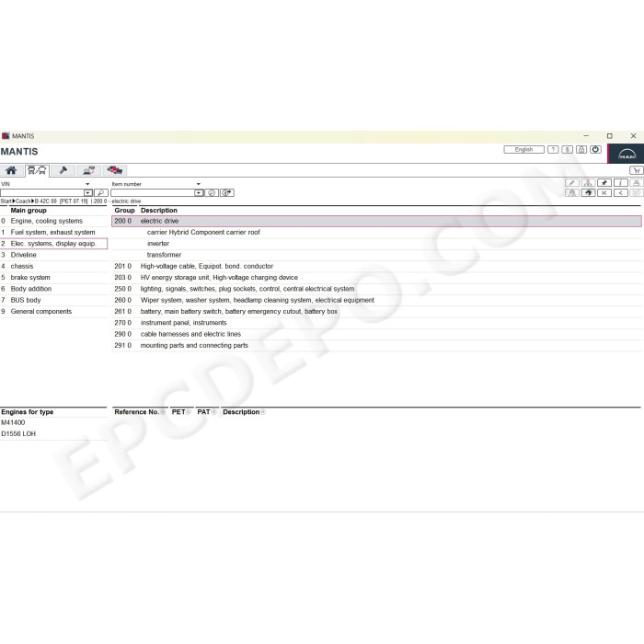
Task: Select group 261 0 battery row
Action: click(376, 311)
